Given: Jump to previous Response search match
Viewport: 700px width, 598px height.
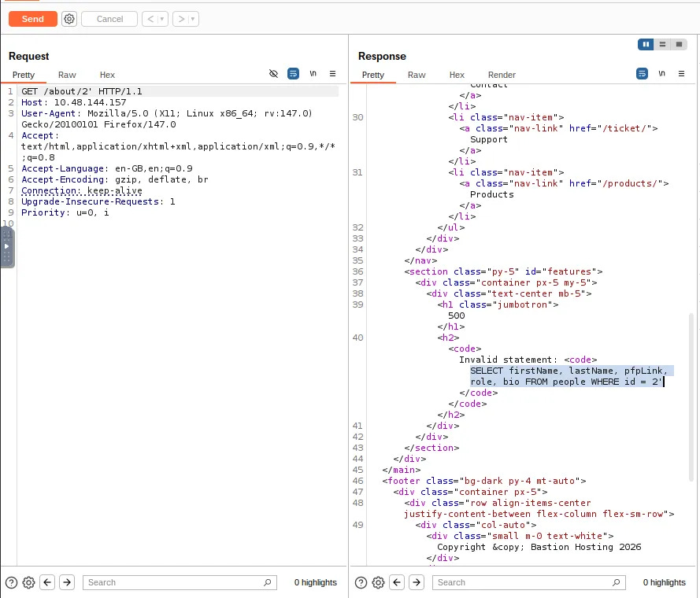Looking at the screenshot, I should 397,582.
